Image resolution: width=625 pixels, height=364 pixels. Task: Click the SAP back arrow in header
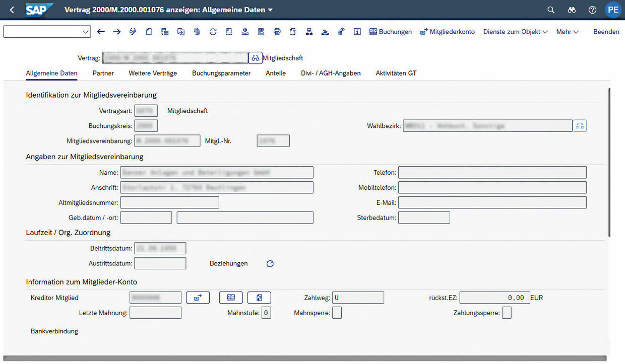(12, 10)
